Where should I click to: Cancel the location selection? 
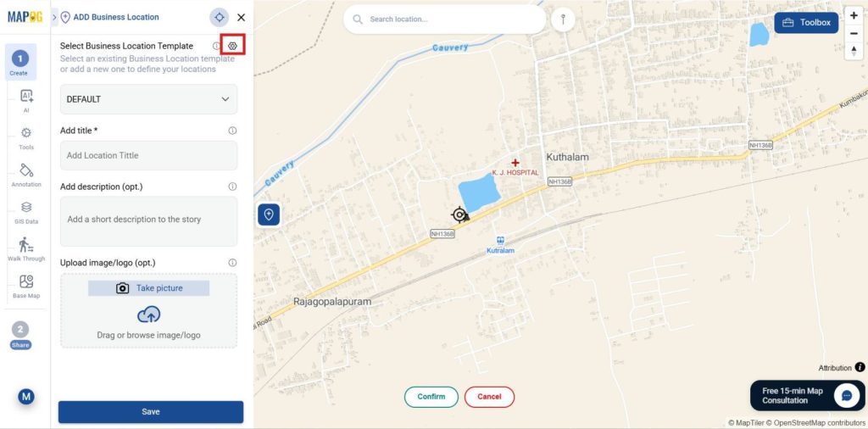pyautogui.click(x=489, y=397)
